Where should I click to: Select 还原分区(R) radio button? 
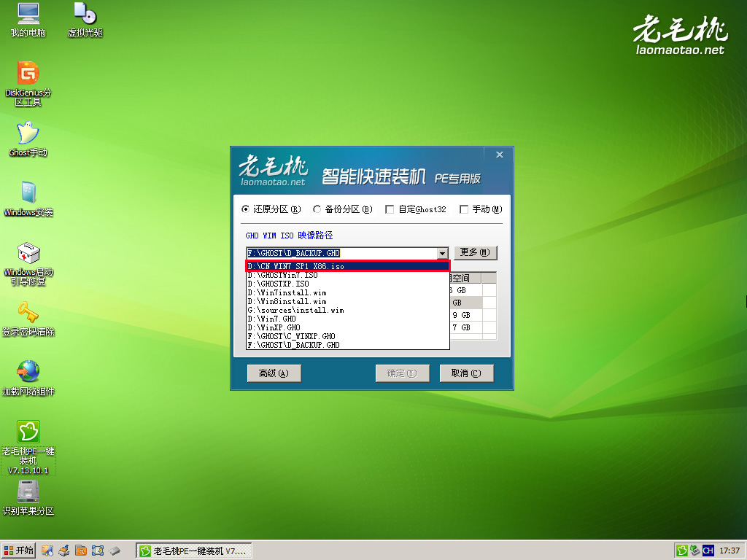click(x=245, y=209)
